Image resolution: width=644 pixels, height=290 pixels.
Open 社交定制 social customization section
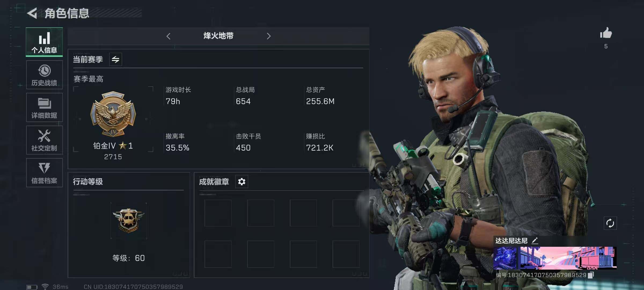(44, 140)
